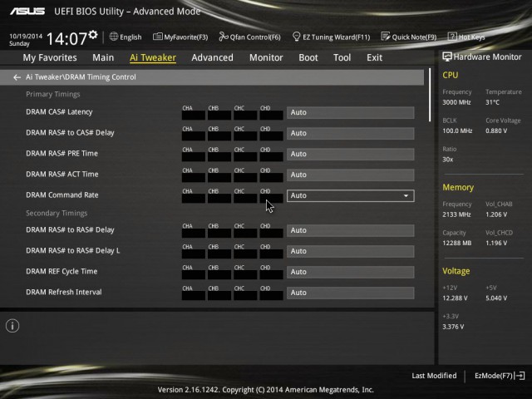This screenshot has height=399, width=532.
Task: Click Memory frequency value 2133 MHz
Action: 456,214
